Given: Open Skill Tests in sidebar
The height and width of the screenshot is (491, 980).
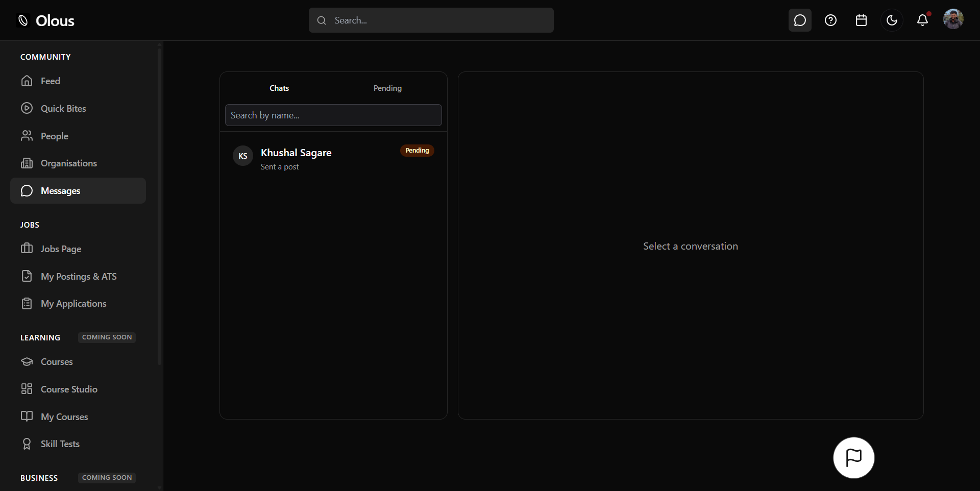Looking at the screenshot, I should pyautogui.click(x=78, y=444).
